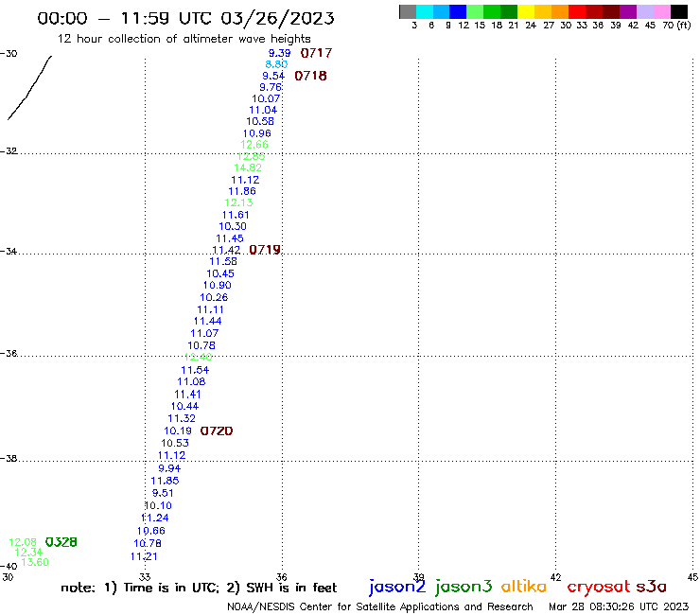The width and height of the screenshot is (700, 615).
Task: Click the 11.07 value
Action: (204, 333)
